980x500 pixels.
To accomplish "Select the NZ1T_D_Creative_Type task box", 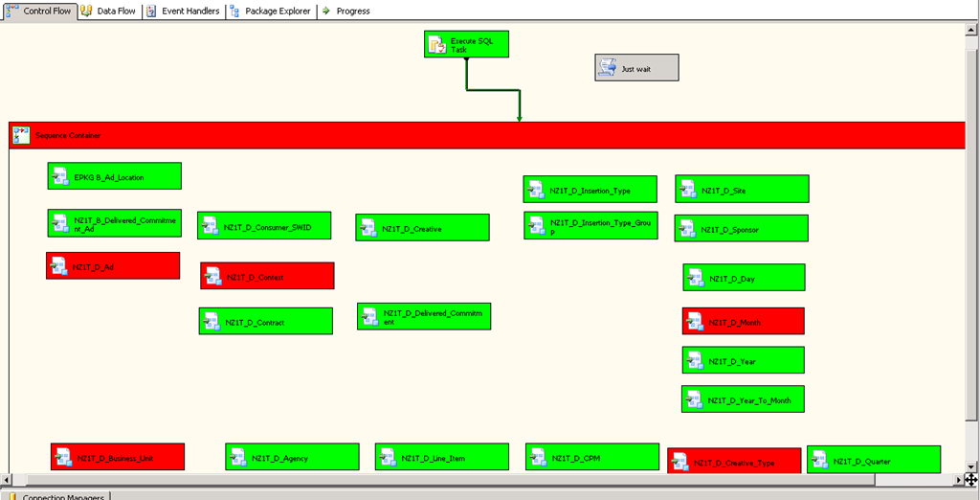I will [x=734, y=462].
